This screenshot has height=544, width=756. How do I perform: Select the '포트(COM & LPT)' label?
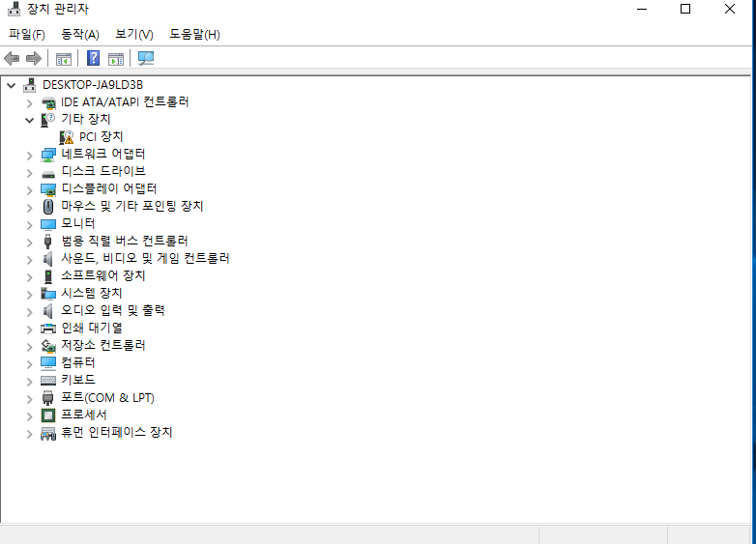pyautogui.click(x=107, y=398)
